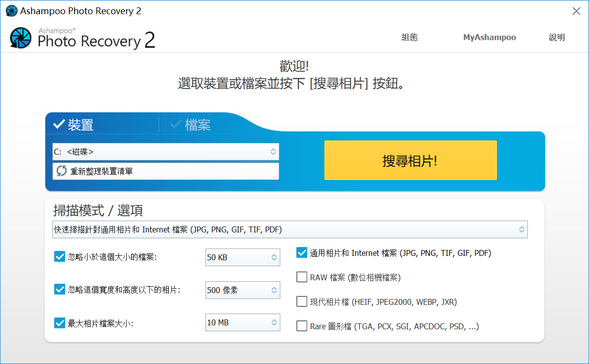Screen dimensions: 589x364
Task: Open the 50 KB size dropdown
Action: (243, 257)
